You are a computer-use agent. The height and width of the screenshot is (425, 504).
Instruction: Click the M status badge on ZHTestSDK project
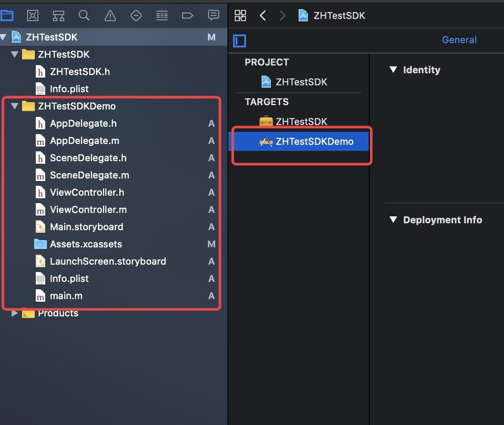click(211, 37)
